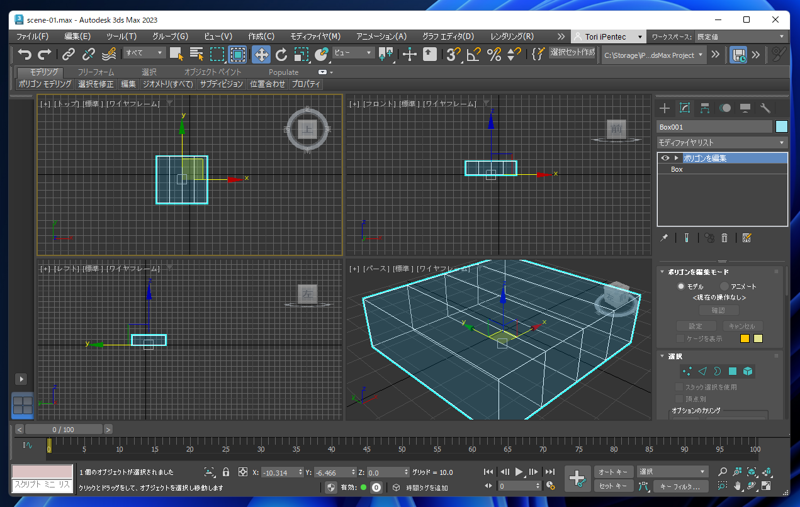Choose the Rectangular Selection Region tool
Viewport: 800px width, 507px height.
coord(217,54)
